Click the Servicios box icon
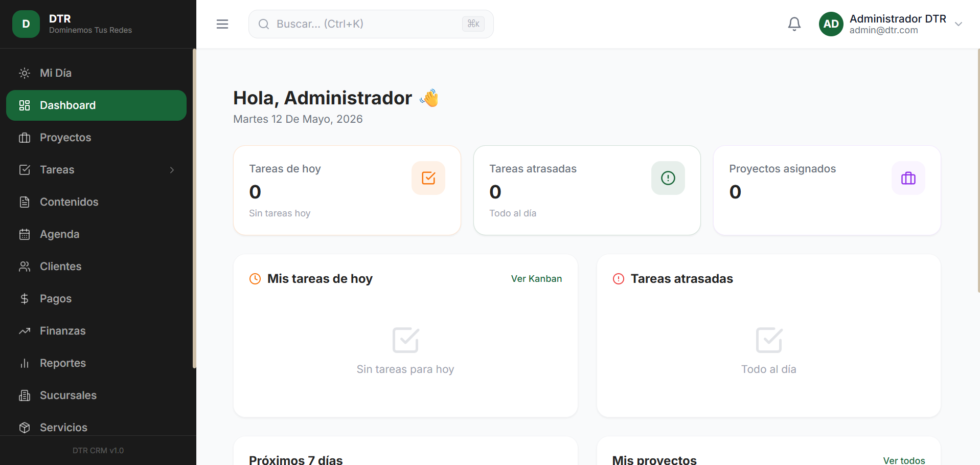The image size is (980, 465). point(25,428)
